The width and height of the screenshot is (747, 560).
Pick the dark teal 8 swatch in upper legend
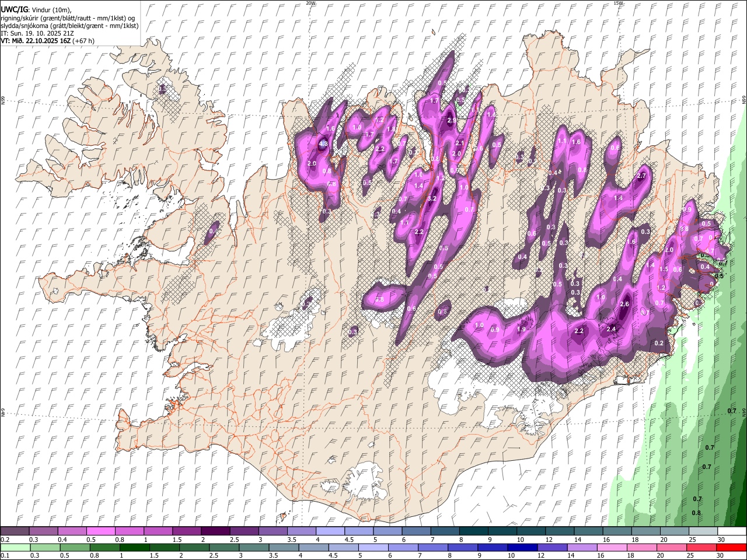point(474,531)
